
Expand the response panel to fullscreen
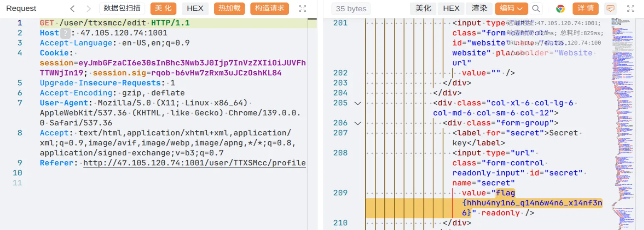pos(631,9)
